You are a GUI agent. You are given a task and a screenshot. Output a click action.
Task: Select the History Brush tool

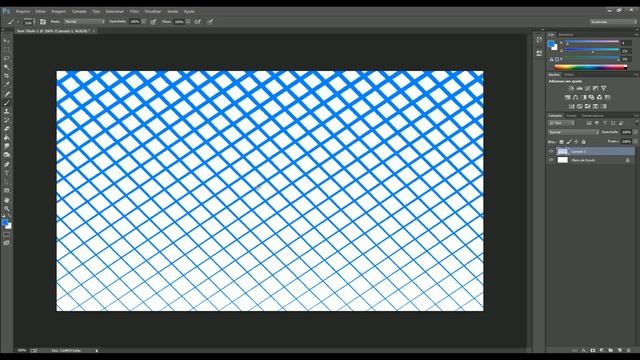pyautogui.click(x=7, y=120)
